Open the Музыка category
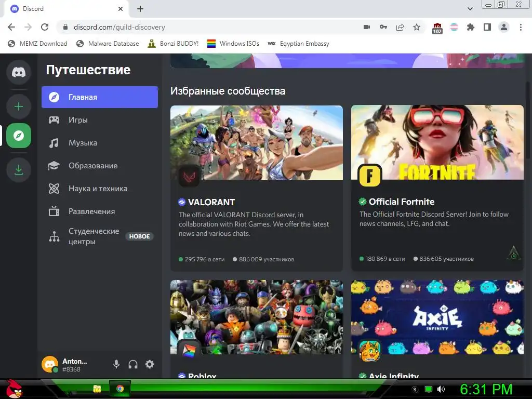The width and height of the screenshot is (532, 399). (x=100, y=143)
